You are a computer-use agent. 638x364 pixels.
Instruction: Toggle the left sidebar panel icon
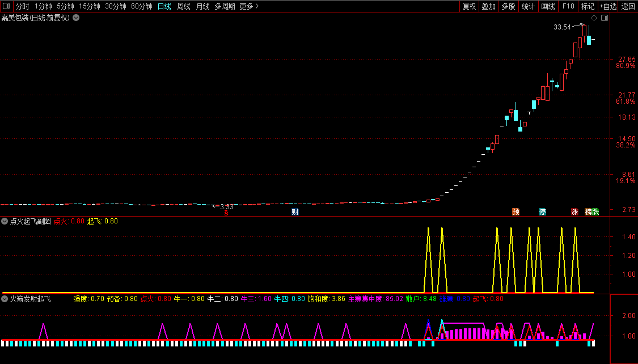pos(6,6)
